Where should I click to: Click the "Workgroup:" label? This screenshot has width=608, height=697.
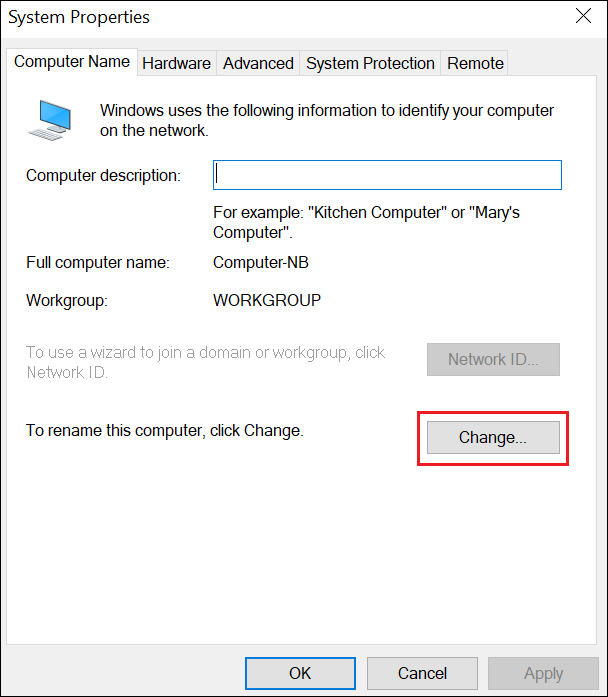66,300
